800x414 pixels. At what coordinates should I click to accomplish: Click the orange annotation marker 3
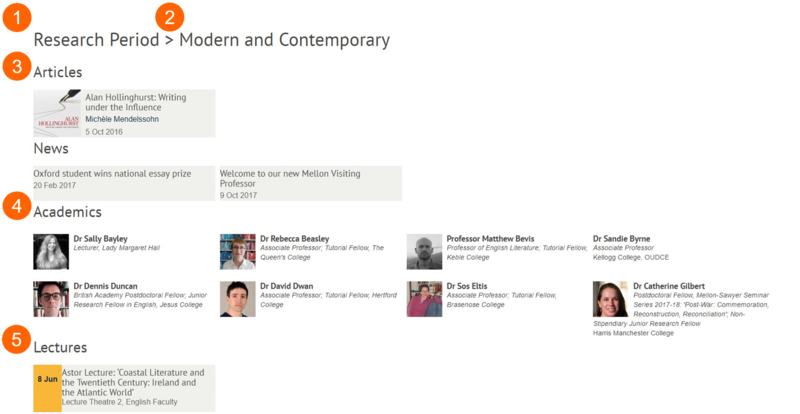pos(14,66)
